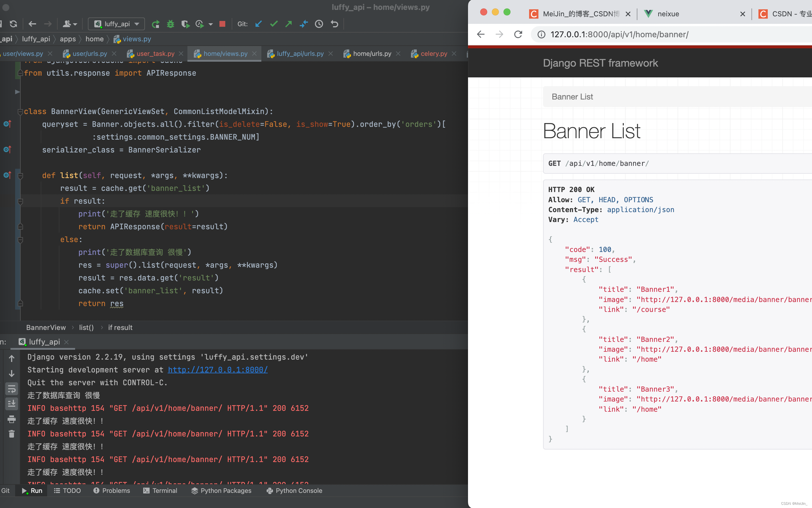Click the browser back arrow
This screenshot has height=508, width=812.
[x=481, y=34]
